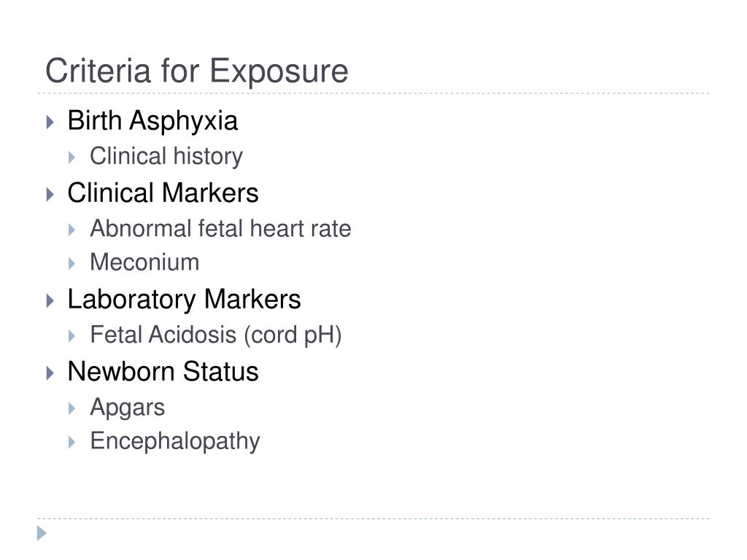Viewport: 747px width, 560px height.
Task: Click the Birth Asphyxia heading text
Action: pyautogui.click(x=152, y=121)
